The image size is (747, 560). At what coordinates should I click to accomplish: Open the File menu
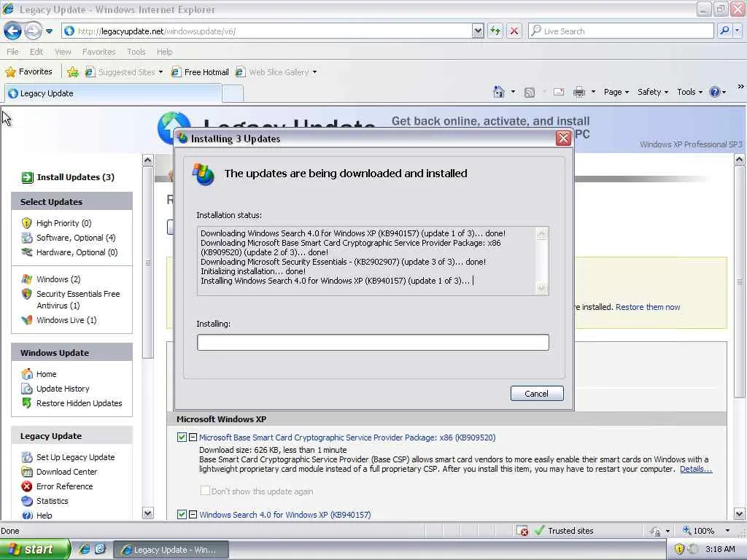13,52
